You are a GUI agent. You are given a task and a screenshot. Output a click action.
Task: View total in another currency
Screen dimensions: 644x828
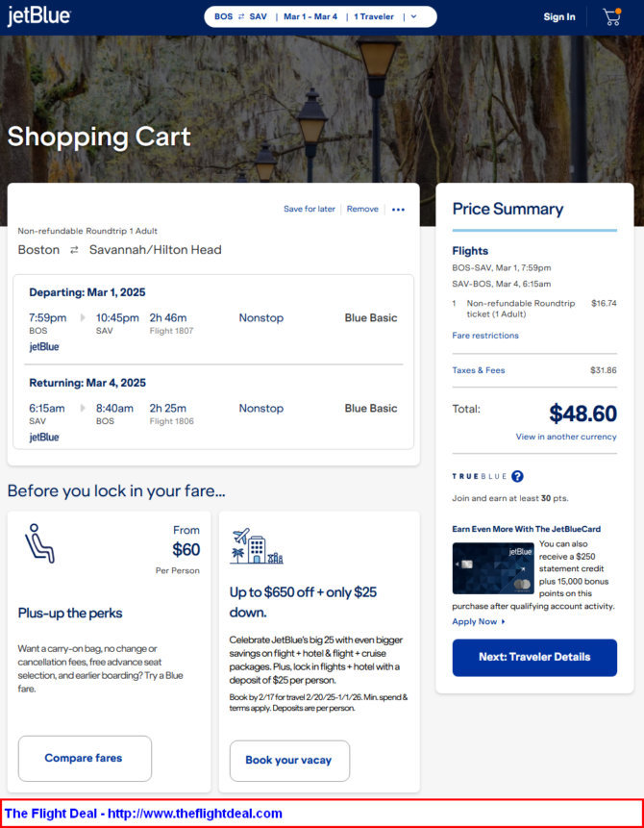[566, 437]
